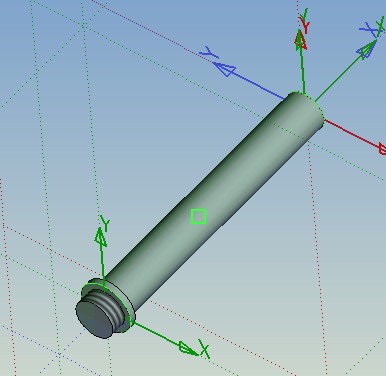Select the green X axis arrow near the threaded end

(x=188, y=349)
